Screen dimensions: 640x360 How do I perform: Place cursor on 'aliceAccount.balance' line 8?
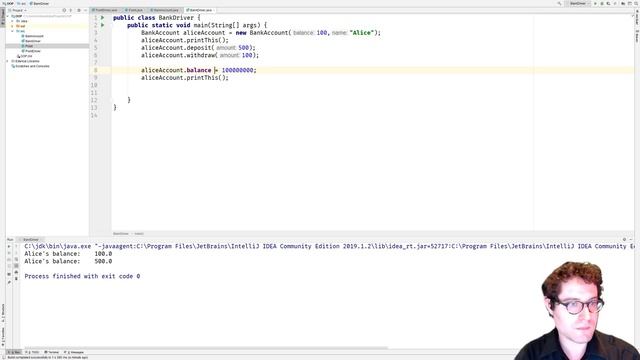(x=176, y=70)
